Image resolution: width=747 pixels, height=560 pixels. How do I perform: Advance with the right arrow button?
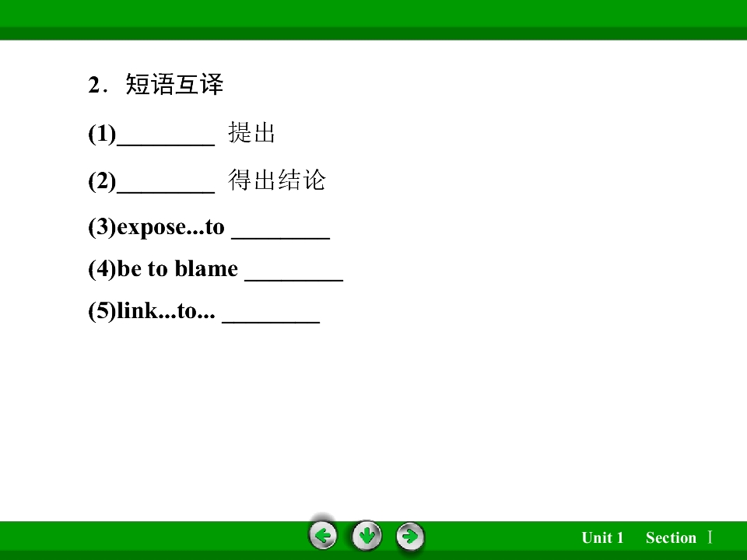click(x=410, y=536)
